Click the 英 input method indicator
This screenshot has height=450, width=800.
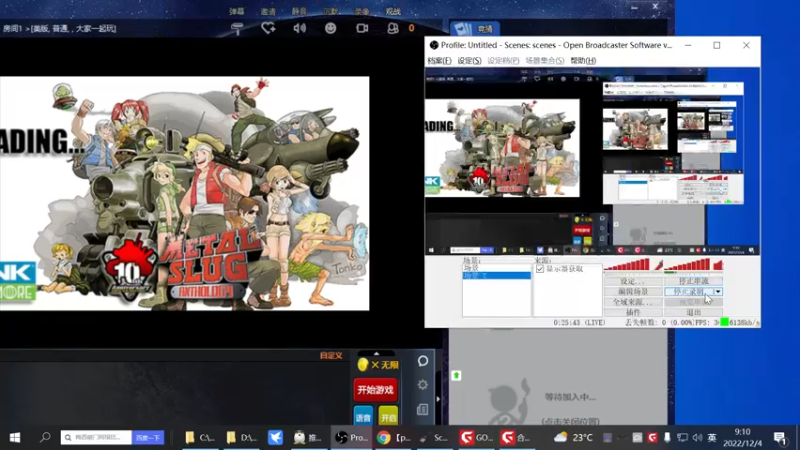[712, 437]
